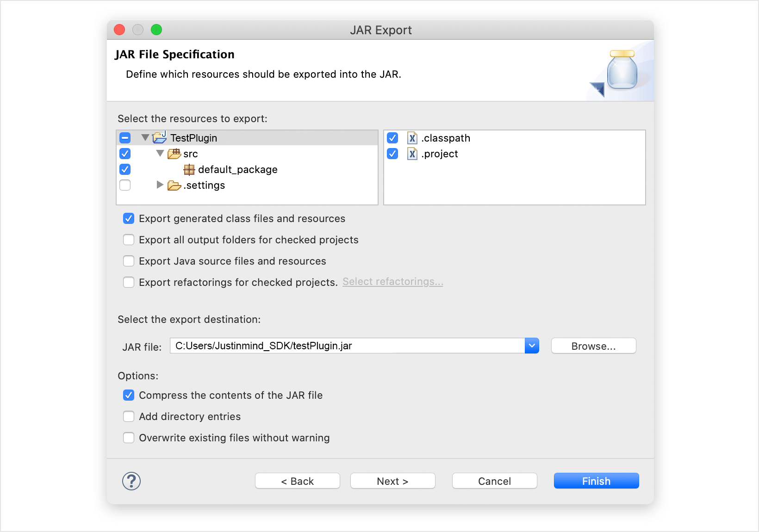Click the JAR file path input field
The height and width of the screenshot is (532, 759).
click(x=347, y=346)
